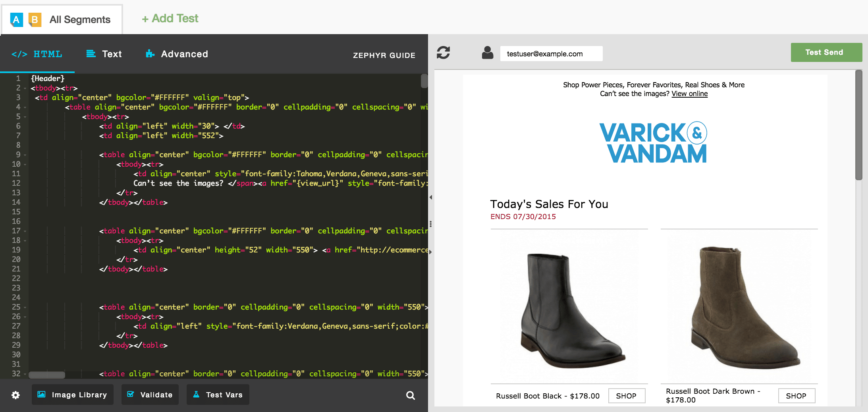Select the HTML editor tab
Viewport: 868px width, 412px height.
click(37, 54)
